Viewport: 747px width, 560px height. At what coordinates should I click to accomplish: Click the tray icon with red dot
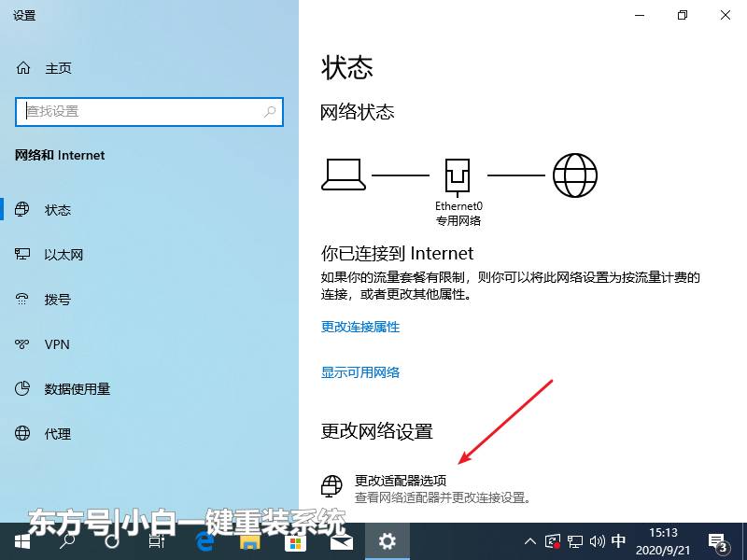[553, 541]
